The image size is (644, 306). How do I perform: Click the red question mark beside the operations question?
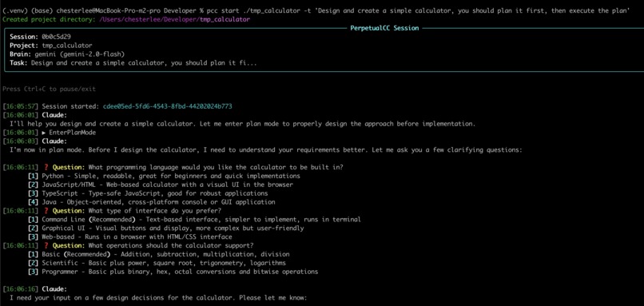[46, 245]
